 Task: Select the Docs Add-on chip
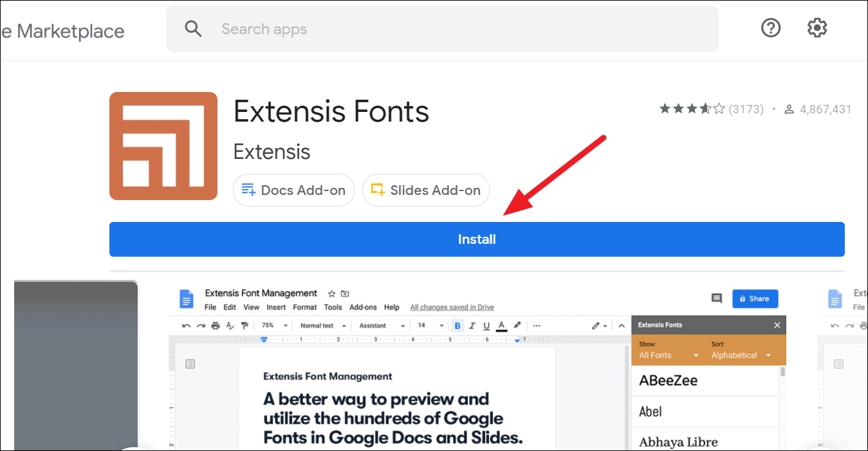pos(293,190)
